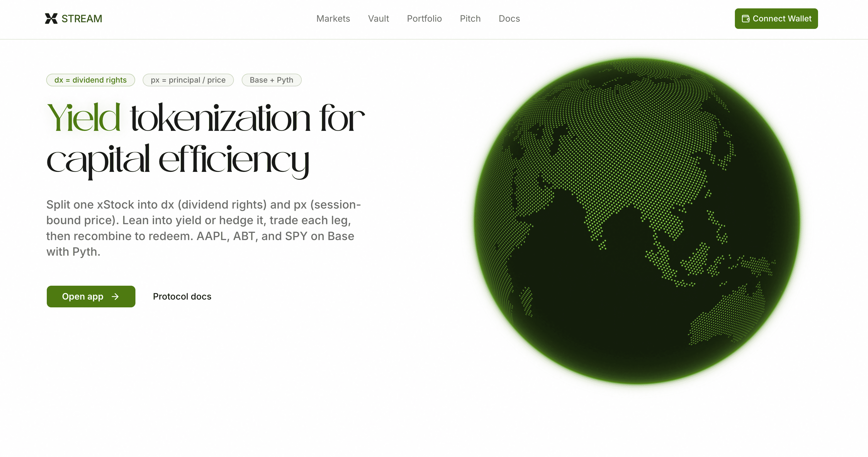Launch the Open app button

coord(83,297)
